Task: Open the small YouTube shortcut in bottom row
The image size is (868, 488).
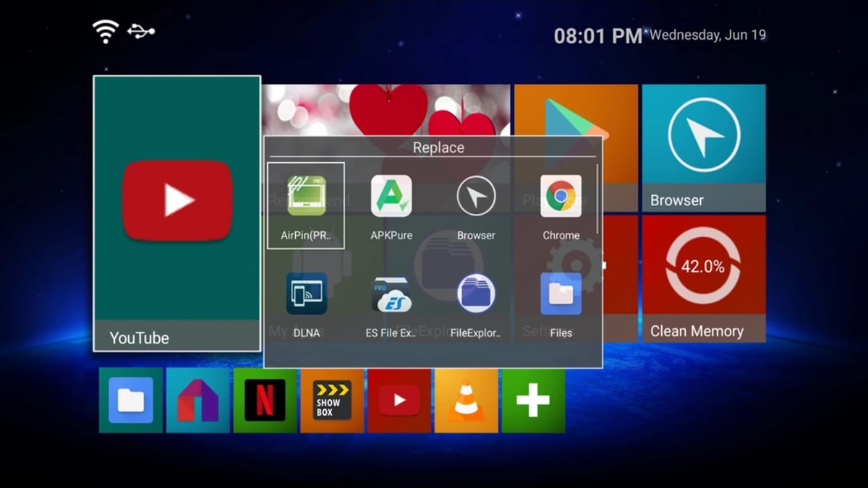Action: (x=399, y=401)
